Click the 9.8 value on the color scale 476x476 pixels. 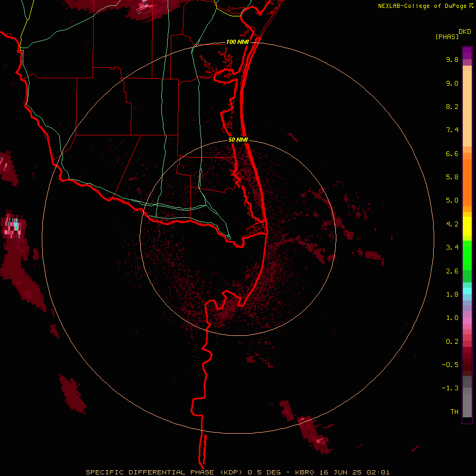(452, 60)
